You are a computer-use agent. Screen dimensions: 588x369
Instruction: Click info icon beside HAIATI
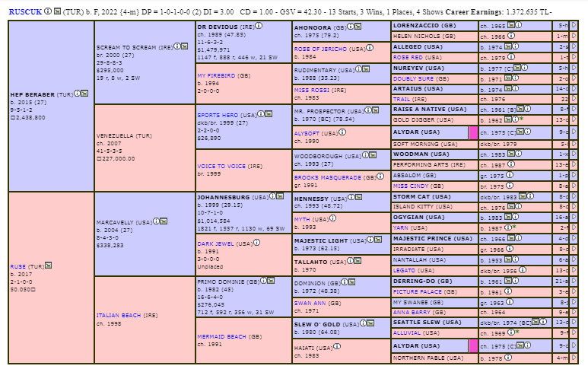[337, 346]
